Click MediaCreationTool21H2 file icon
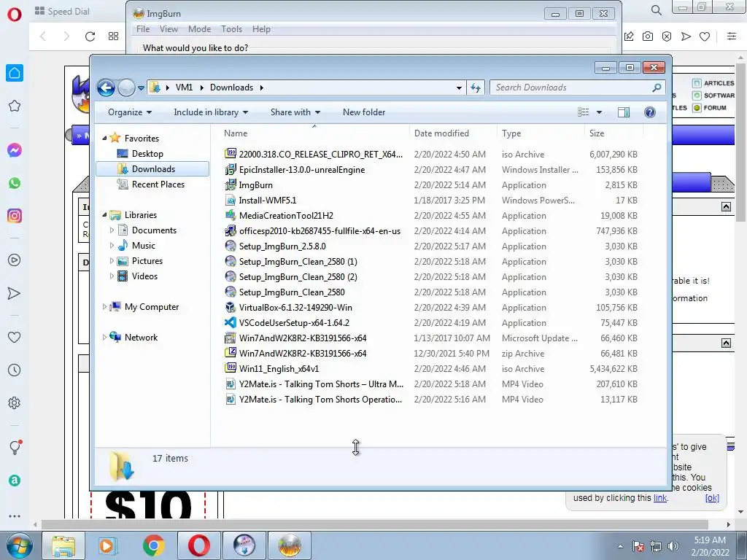This screenshot has width=747, height=560. point(231,215)
